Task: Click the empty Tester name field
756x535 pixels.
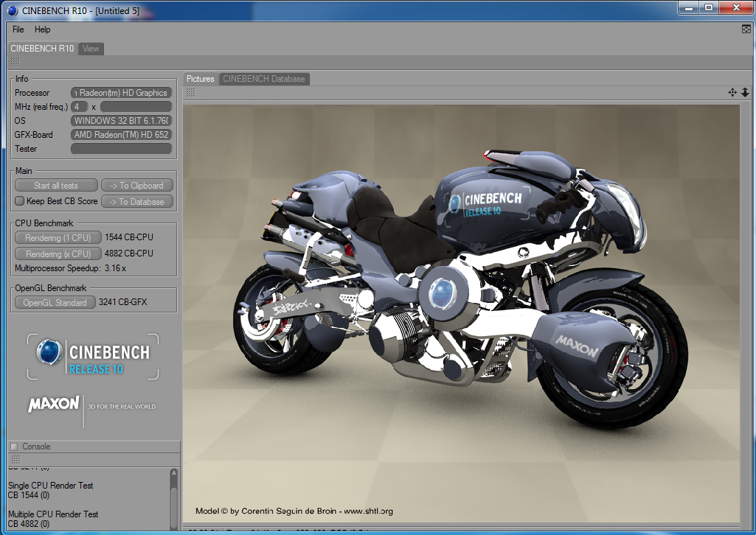Action: 121,149
